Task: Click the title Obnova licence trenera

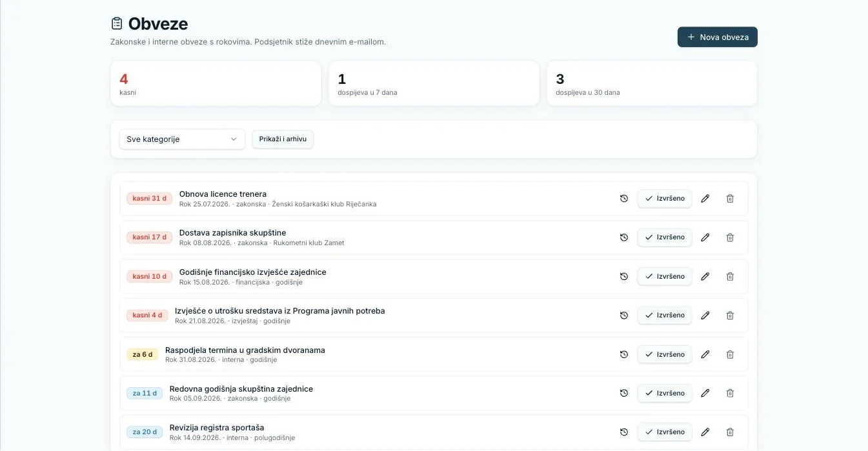Action: 223,194
